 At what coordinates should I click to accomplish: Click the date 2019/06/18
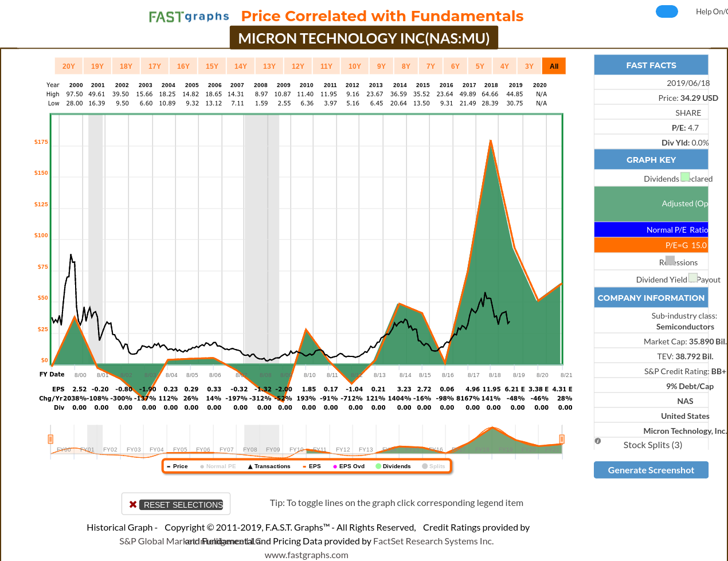click(688, 83)
